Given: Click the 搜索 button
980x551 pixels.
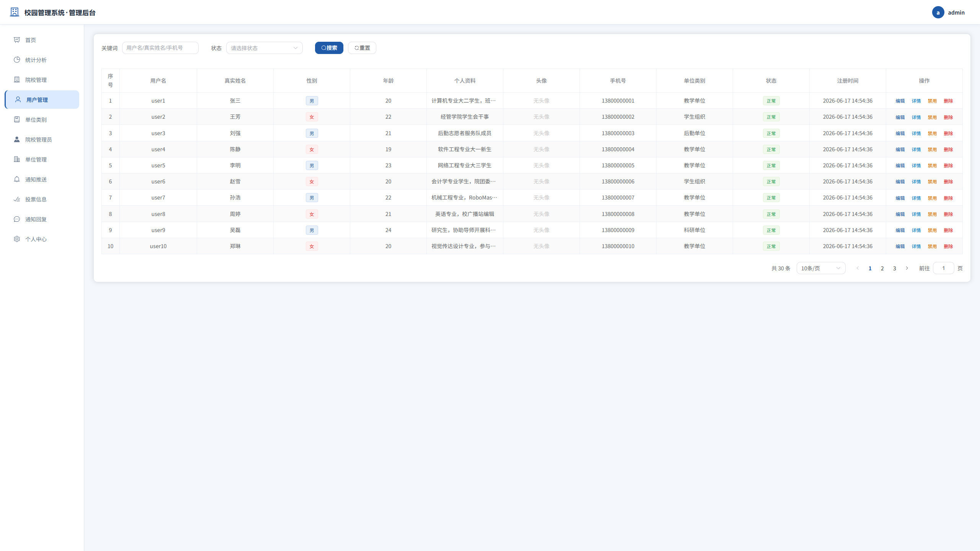Looking at the screenshot, I should 329,48.
